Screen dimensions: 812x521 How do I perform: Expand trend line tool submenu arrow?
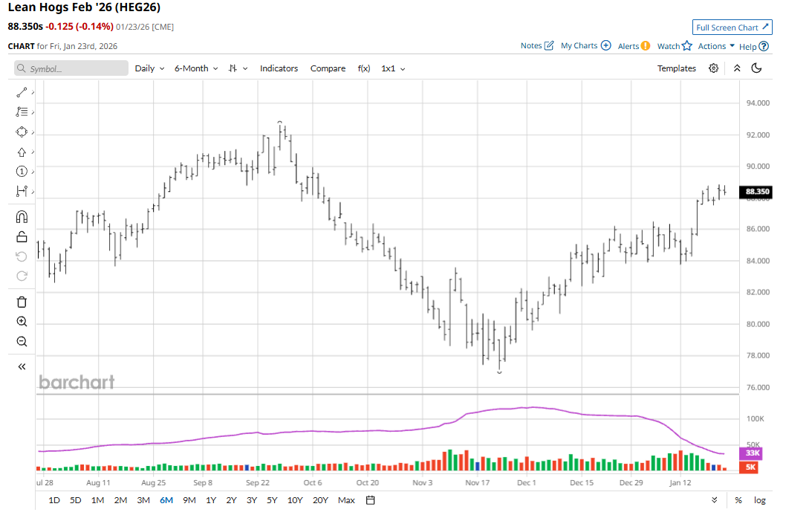pyautogui.click(x=33, y=92)
